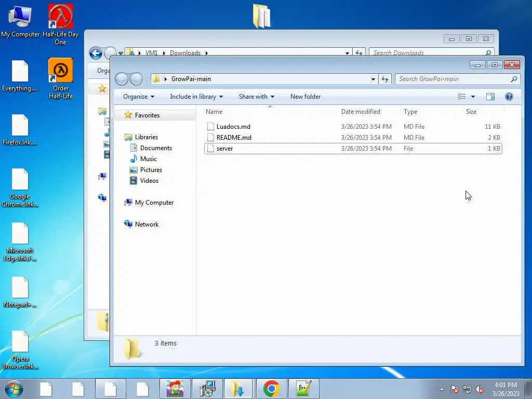
Task: Launch Half-Life Day One shortcut
Action: [60, 24]
